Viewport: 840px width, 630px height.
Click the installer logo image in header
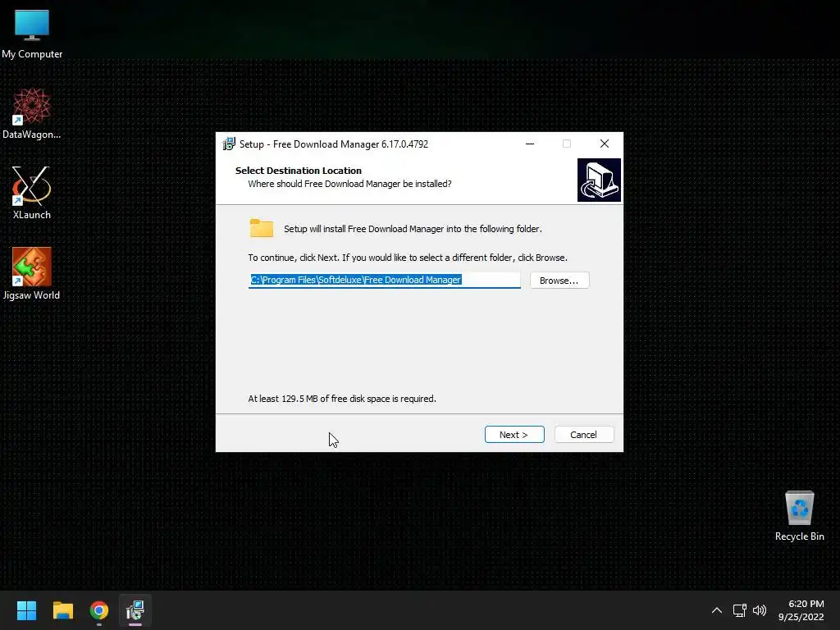click(599, 180)
